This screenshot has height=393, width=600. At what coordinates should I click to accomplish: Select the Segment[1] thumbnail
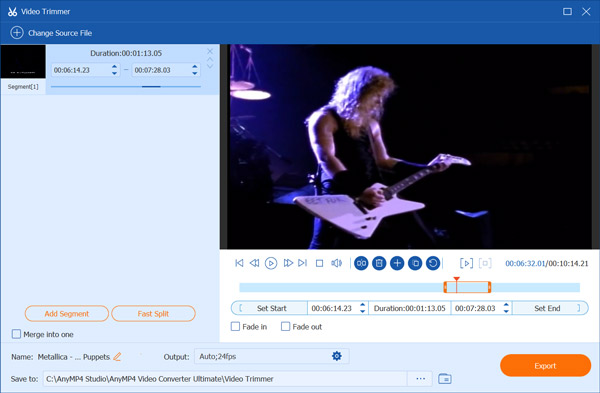coord(23,62)
